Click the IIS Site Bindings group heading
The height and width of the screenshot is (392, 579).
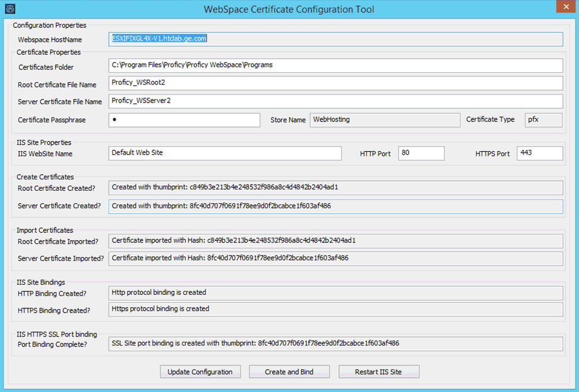[x=41, y=282]
